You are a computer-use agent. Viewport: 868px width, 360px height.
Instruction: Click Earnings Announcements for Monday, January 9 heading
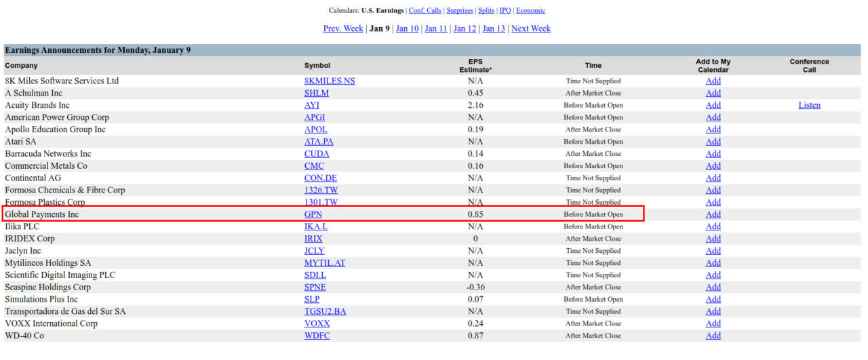[x=97, y=50]
